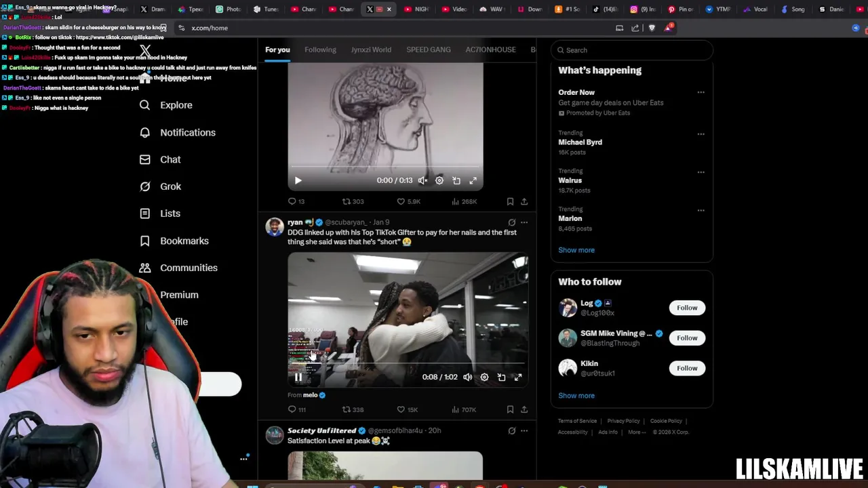
Task: Share ryan's DDG post
Action: [x=524, y=409]
